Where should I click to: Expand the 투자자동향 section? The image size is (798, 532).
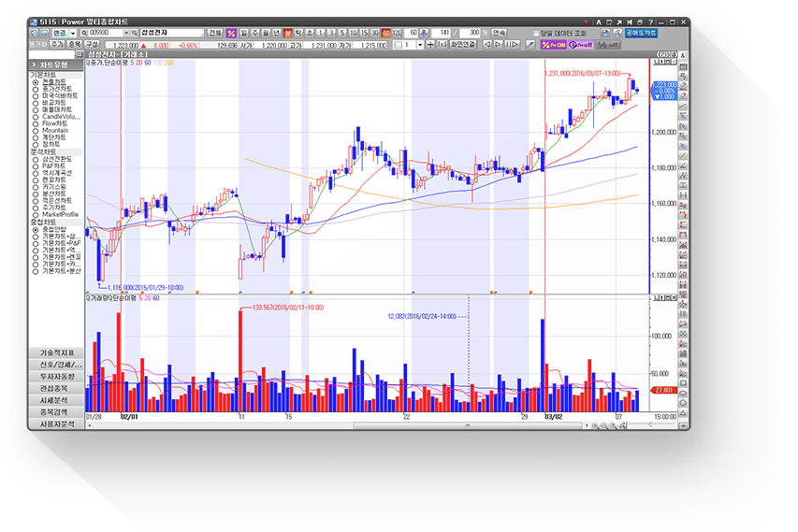point(56,377)
